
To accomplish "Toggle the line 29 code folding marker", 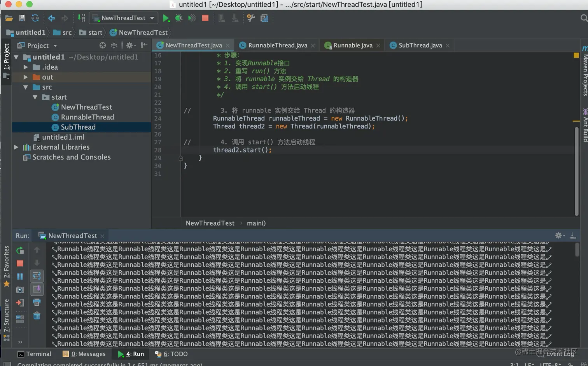I will tap(181, 158).
